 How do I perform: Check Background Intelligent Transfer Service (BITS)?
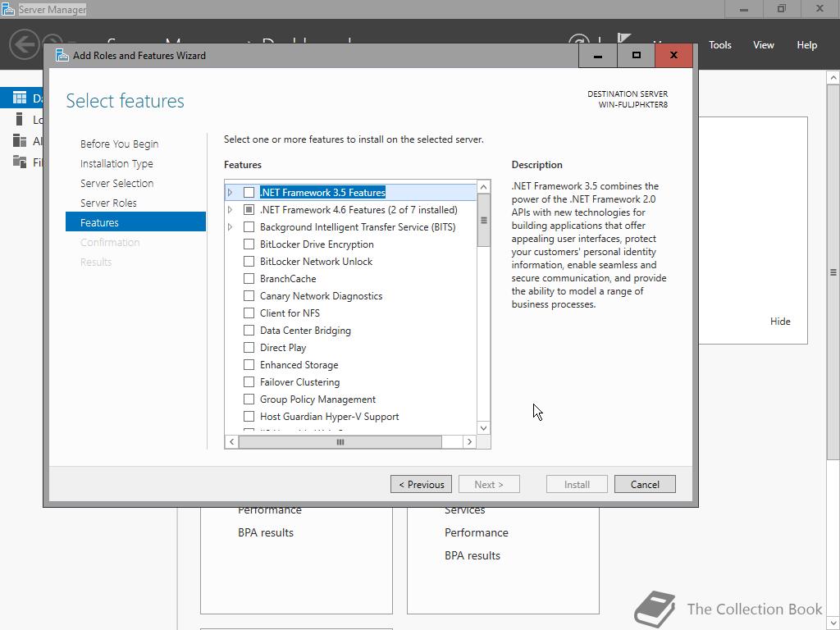pyautogui.click(x=249, y=226)
